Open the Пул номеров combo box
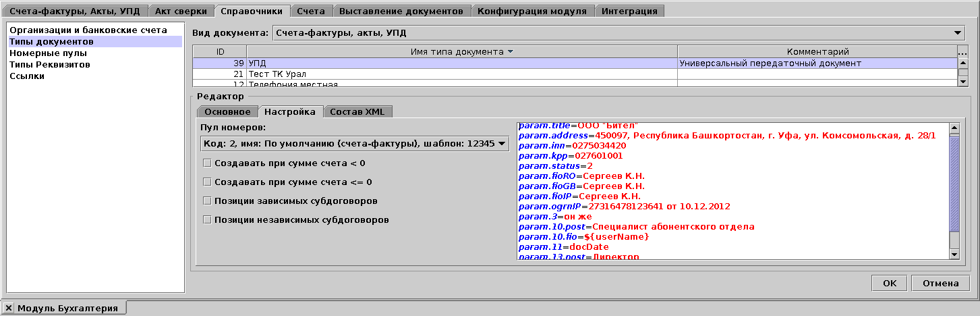980x316 pixels. (501, 143)
